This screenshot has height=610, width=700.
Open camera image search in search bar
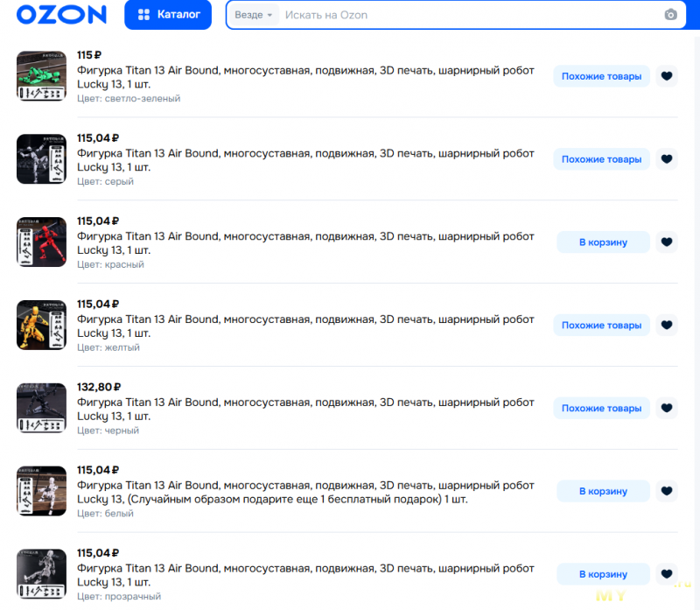(x=670, y=15)
